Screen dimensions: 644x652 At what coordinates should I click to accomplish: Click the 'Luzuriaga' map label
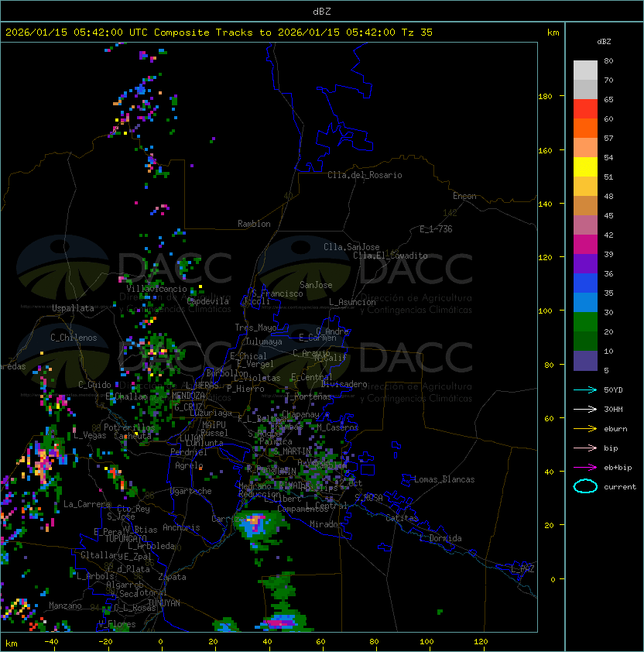coord(211,413)
